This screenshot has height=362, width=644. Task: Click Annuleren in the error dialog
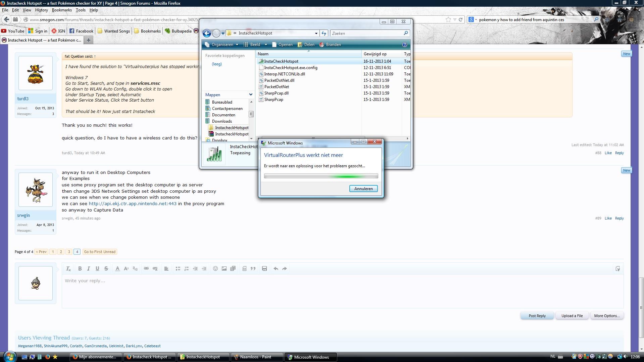point(363,189)
